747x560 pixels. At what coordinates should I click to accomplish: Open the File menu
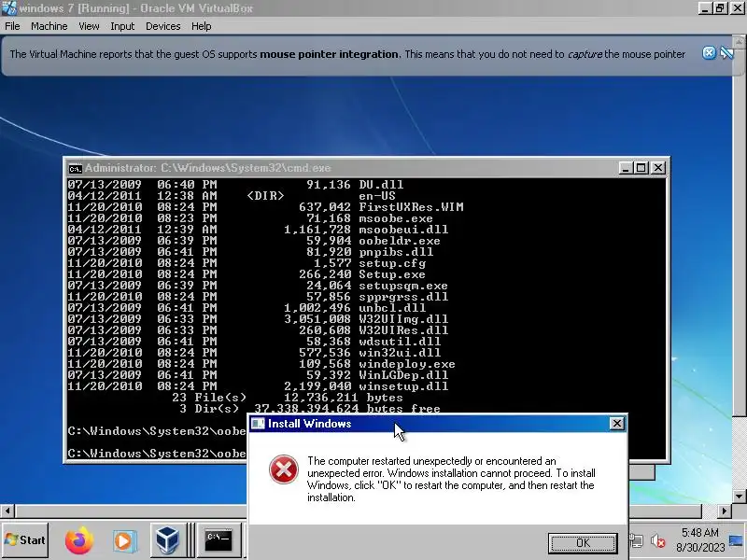pyautogui.click(x=12, y=26)
